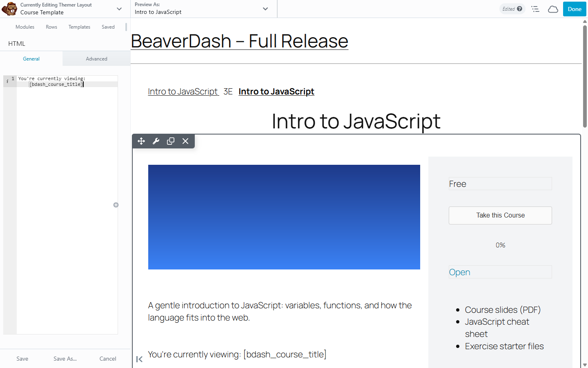Save the HTML module settings
The width and height of the screenshot is (588, 368).
tap(22, 359)
